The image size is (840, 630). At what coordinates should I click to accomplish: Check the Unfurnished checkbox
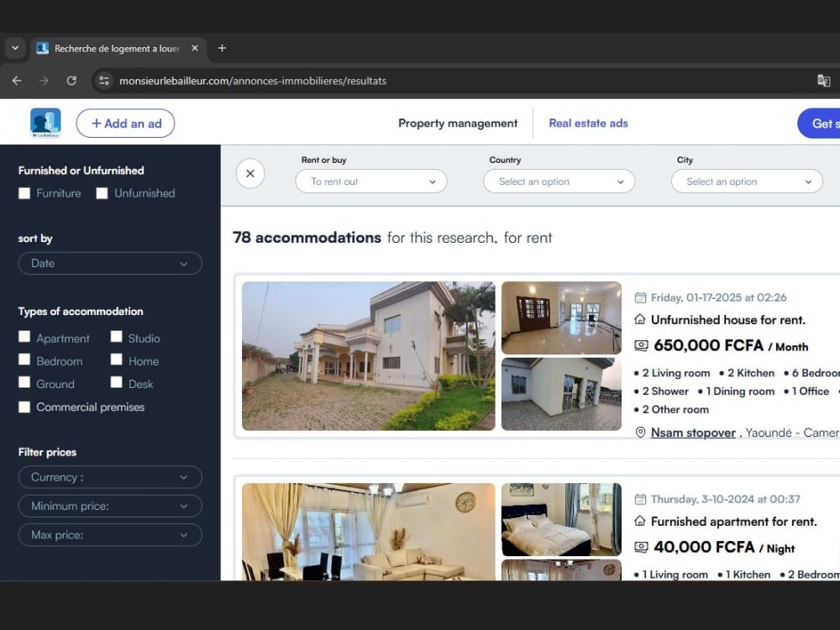coord(102,193)
